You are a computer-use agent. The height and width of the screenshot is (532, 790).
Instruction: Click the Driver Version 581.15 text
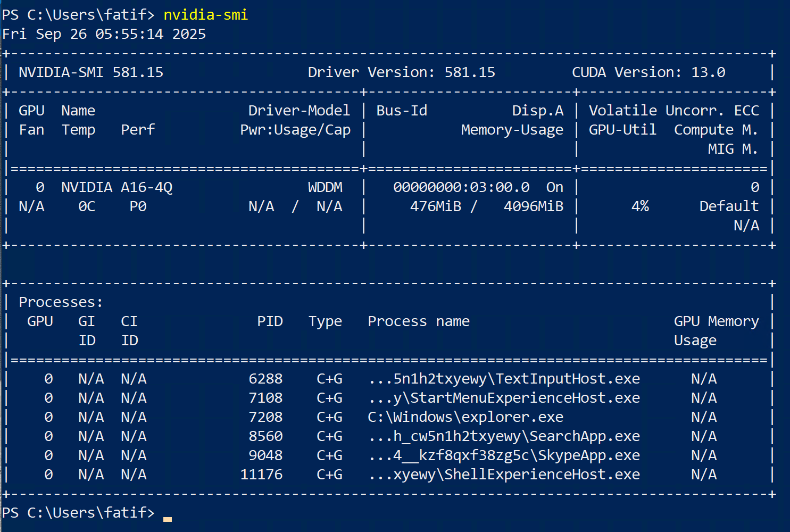pos(401,72)
